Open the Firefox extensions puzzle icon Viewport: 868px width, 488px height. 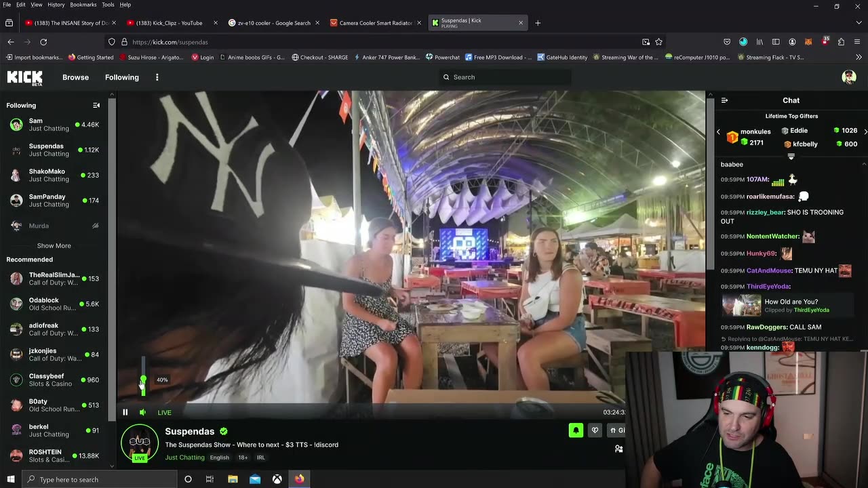(x=841, y=42)
